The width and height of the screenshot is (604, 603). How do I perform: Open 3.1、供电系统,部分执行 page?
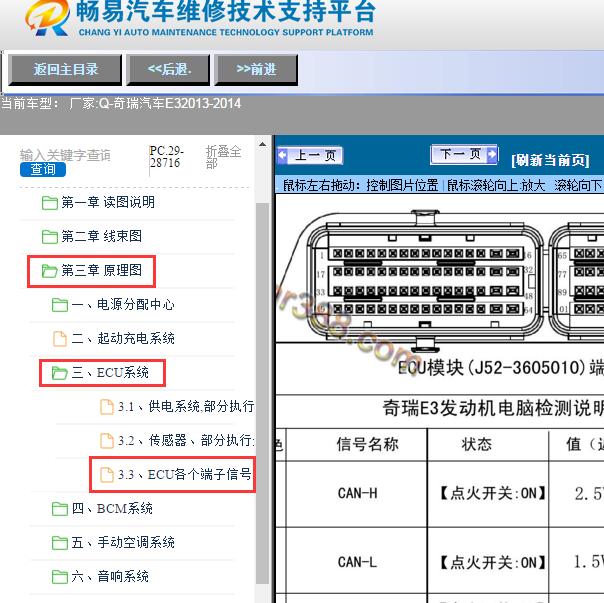[186, 406]
